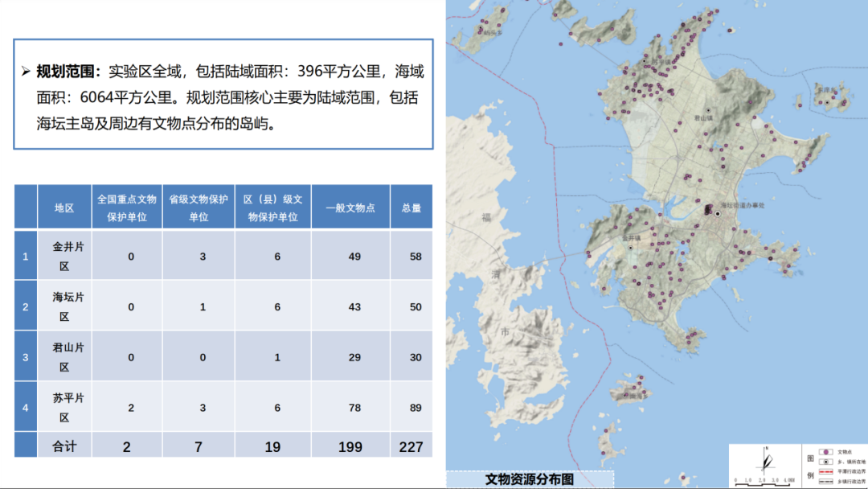Image resolution: width=868 pixels, height=489 pixels.
Task: Click 君山片区 general relic count 29
Action: [x=354, y=357]
